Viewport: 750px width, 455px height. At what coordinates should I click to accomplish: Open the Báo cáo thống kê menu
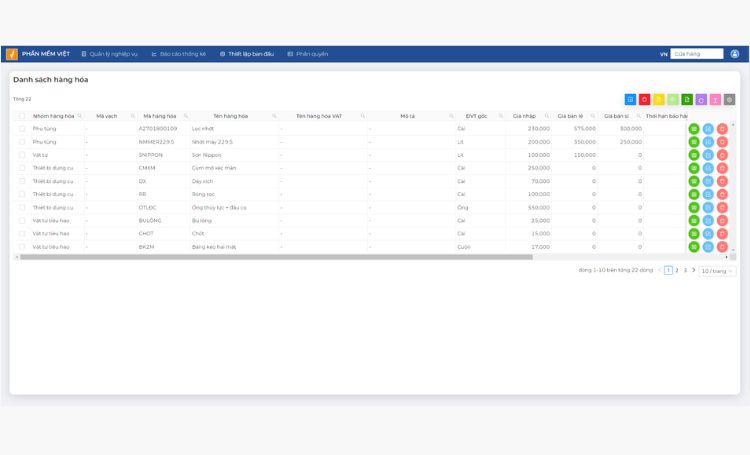[178, 54]
